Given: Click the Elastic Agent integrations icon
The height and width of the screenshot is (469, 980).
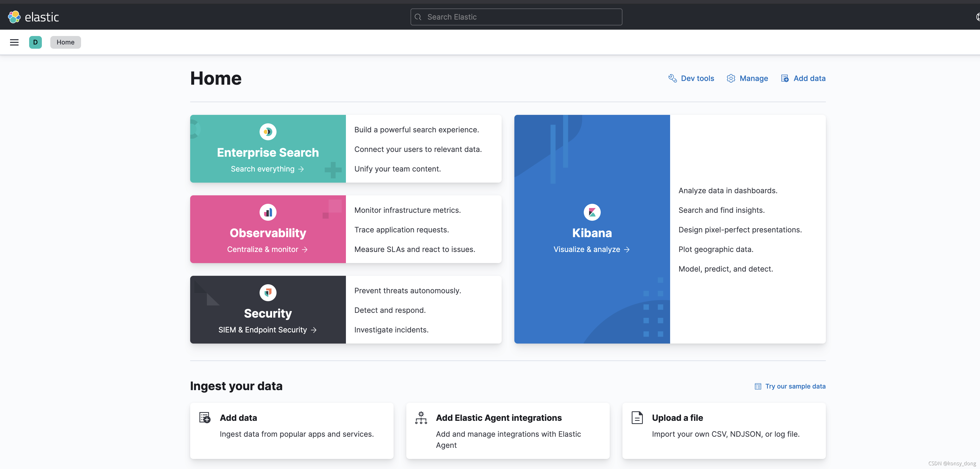Looking at the screenshot, I should (421, 418).
